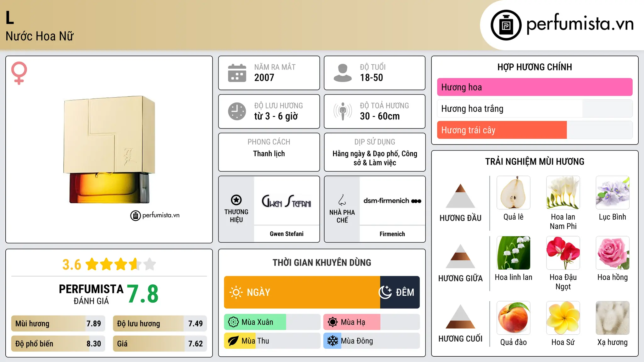
Task: Click the Nước Hoa Nữ subtitle
Action: [x=40, y=36]
